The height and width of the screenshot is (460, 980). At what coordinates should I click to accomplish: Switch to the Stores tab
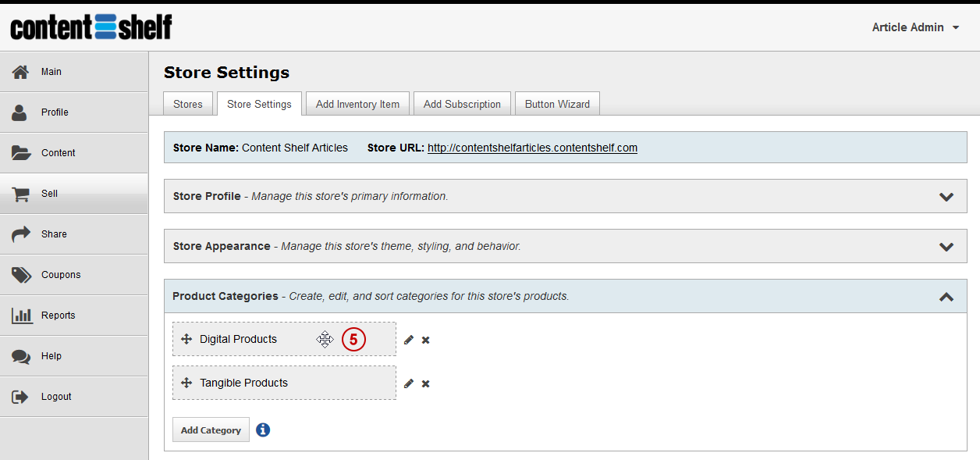coord(188,104)
